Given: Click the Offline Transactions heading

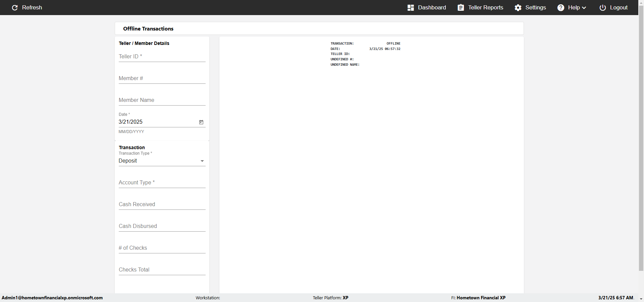Looking at the screenshot, I should pos(148,29).
